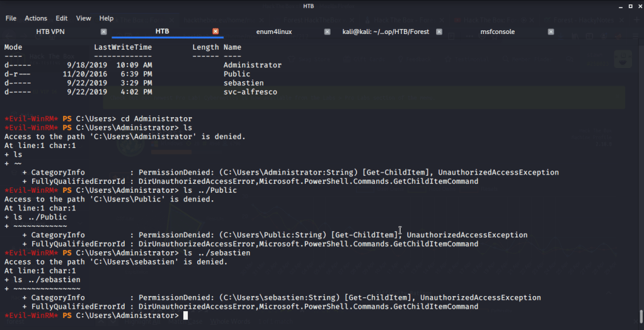Open the Help menu
This screenshot has height=330, width=644.
coord(106,18)
